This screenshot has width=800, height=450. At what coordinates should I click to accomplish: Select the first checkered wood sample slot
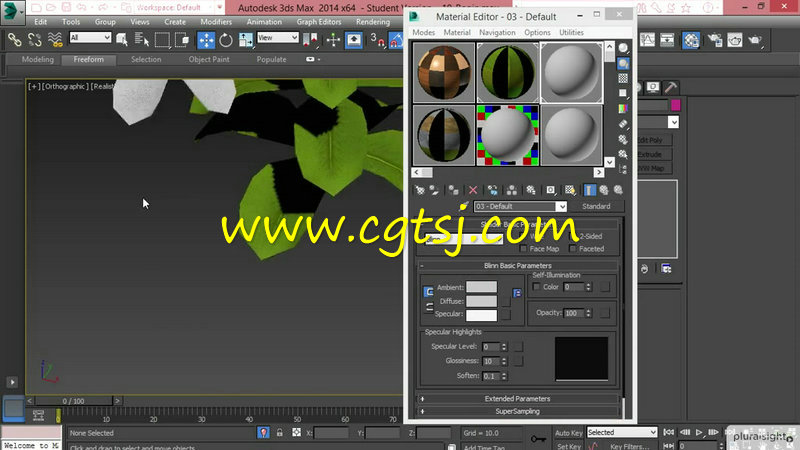(x=443, y=72)
